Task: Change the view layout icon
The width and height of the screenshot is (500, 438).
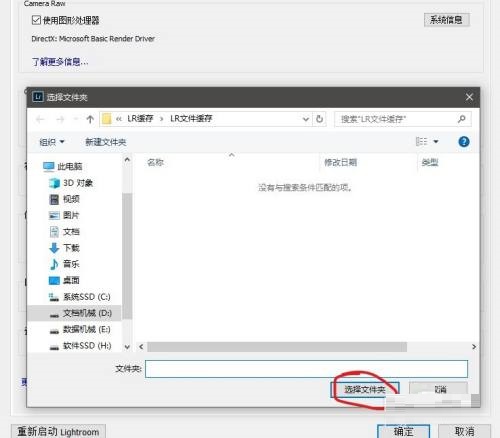Action: click(x=422, y=142)
